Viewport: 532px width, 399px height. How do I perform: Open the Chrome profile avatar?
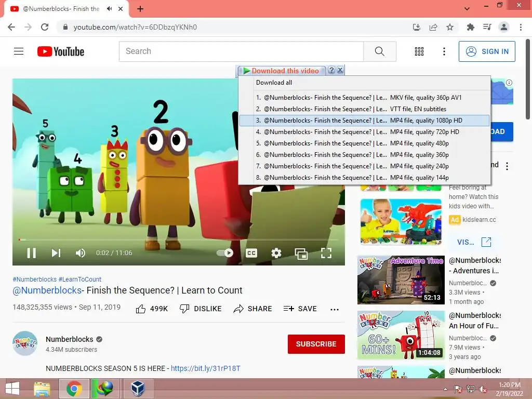pyautogui.click(x=504, y=27)
